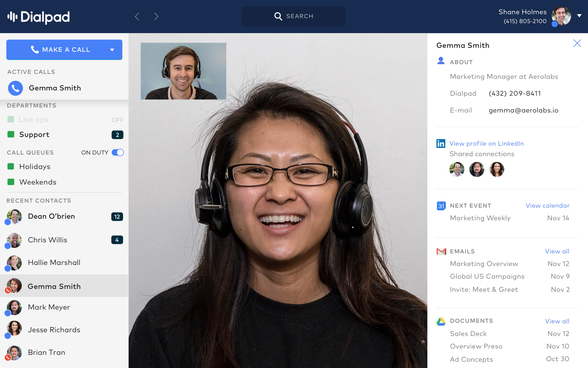Open the View profile on LinkedIn link
Image resolution: width=588 pixels, height=368 pixels.
point(486,144)
